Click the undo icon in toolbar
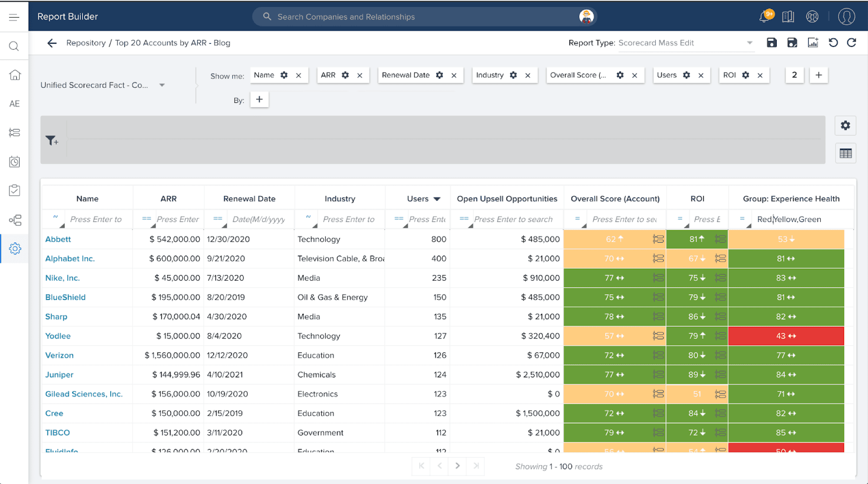868x484 pixels. (833, 43)
